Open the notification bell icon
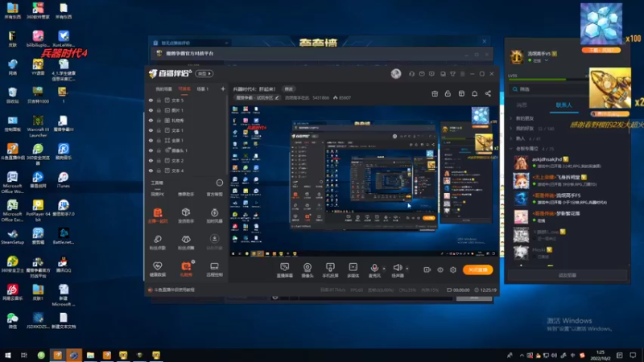The height and width of the screenshot is (362, 644). click(474, 93)
